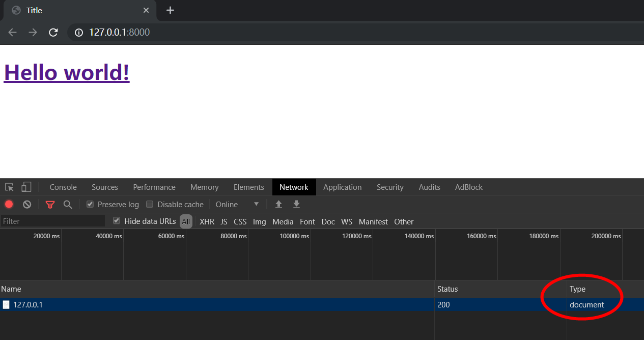Open the Audits tab
The width and height of the screenshot is (644, 340).
430,187
